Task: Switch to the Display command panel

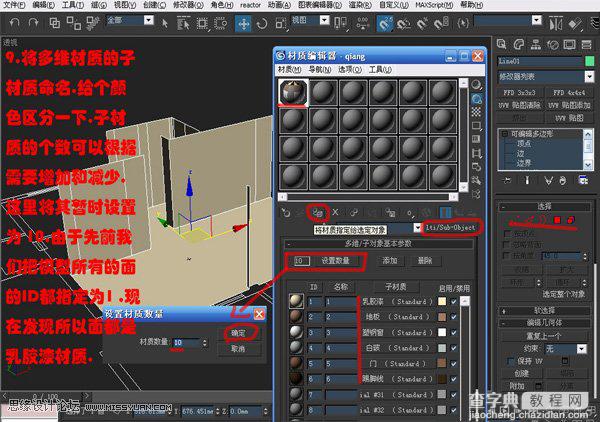Action: click(569, 44)
